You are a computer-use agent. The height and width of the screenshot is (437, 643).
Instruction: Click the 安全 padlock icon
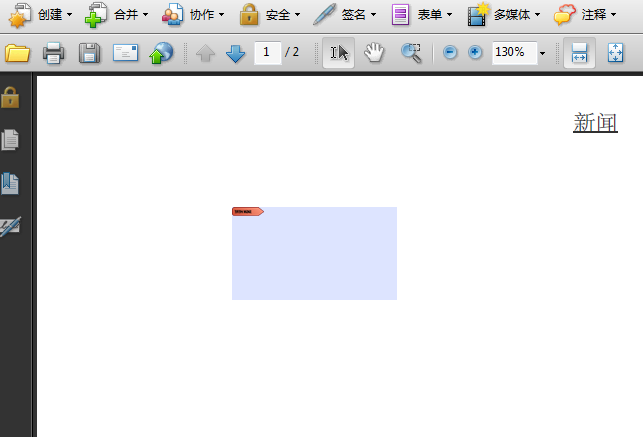(x=249, y=15)
